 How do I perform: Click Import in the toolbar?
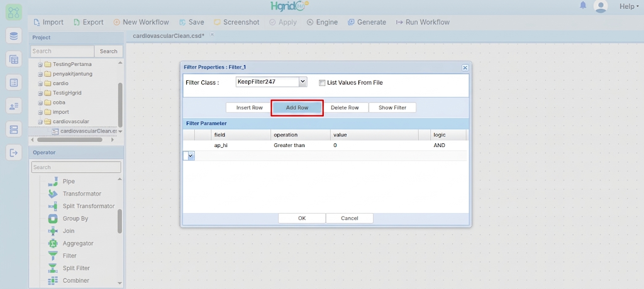point(48,22)
